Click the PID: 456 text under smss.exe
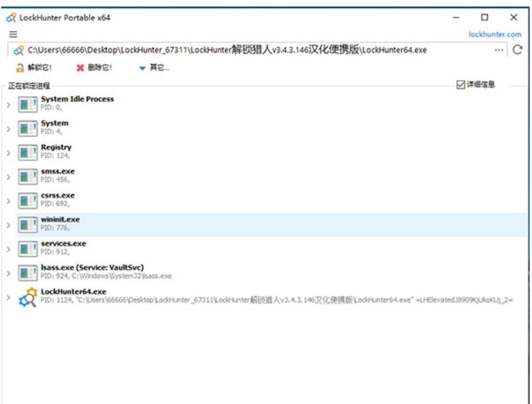Image resolution: width=532 pixels, height=404 pixels. click(x=55, y=180)
